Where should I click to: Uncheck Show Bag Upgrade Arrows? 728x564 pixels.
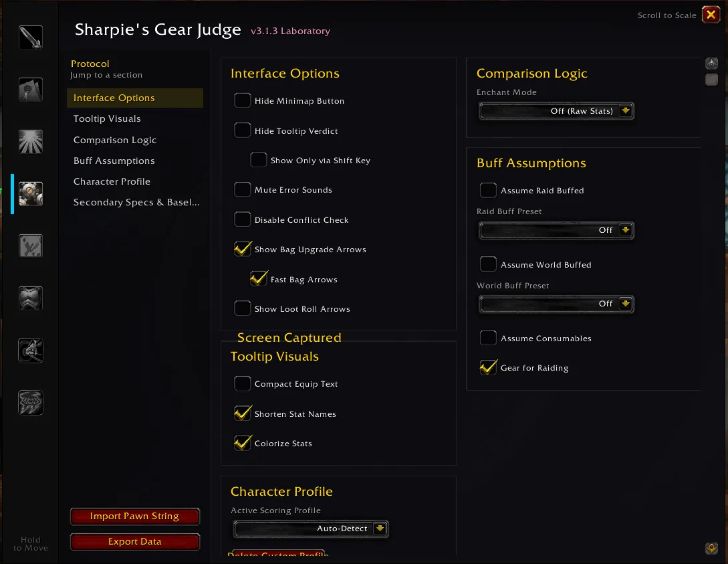pyautogui.click(x=243, y=249)
